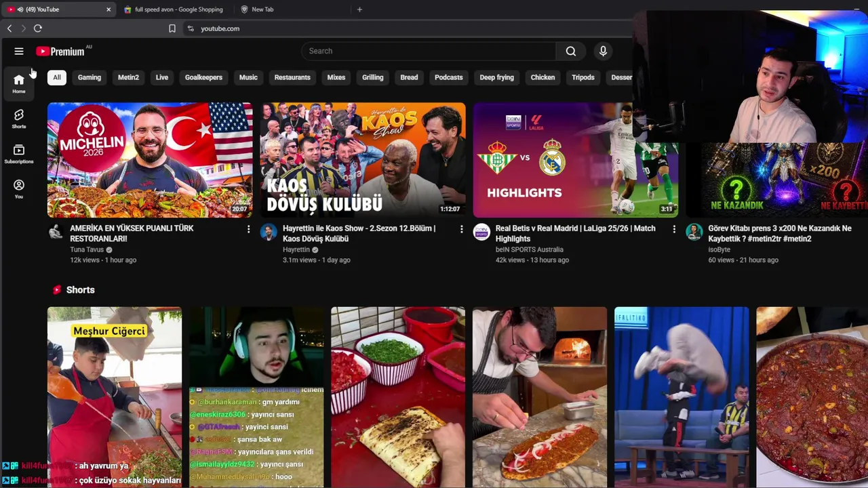This screenshot has width=868, height=488.
Task: Select the Mixes filter chip
Action: [336, 77]
